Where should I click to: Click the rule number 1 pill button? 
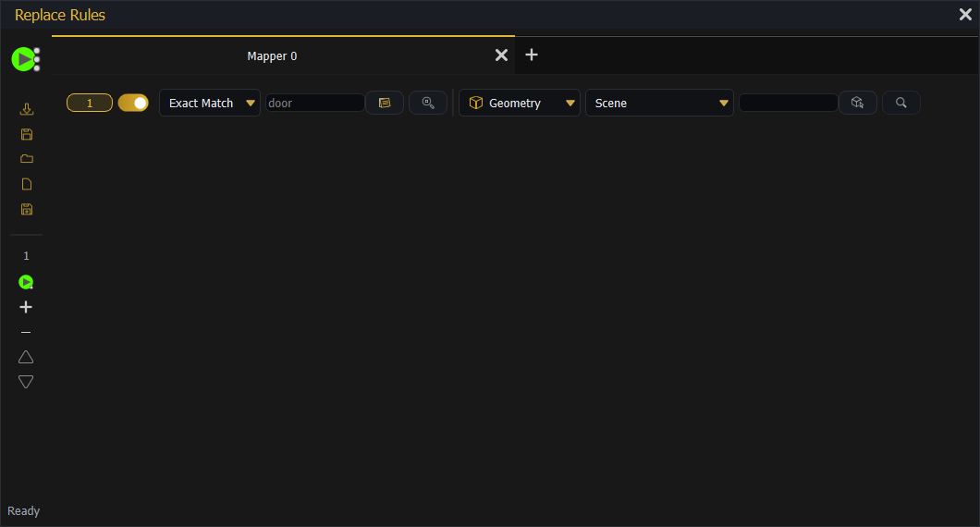[90, 103]
